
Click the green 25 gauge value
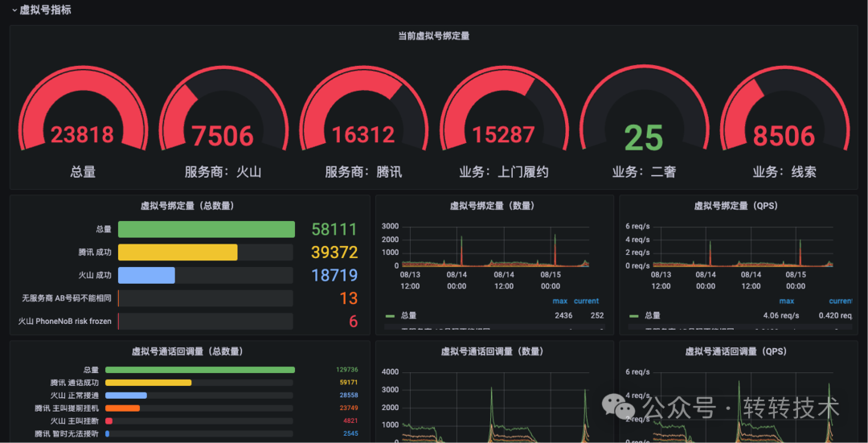point(644,137)
